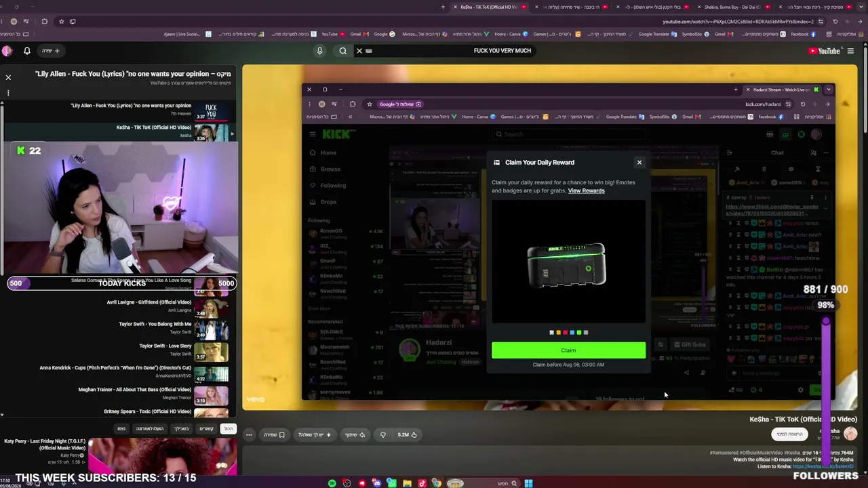
Task: Open YouTube notifications bell
Action: [27, 51]
